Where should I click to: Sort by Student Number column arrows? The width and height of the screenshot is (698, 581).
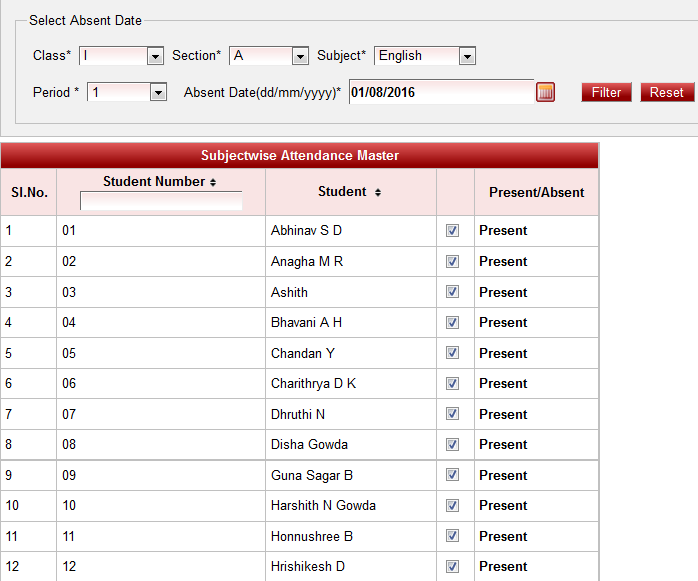212,182
